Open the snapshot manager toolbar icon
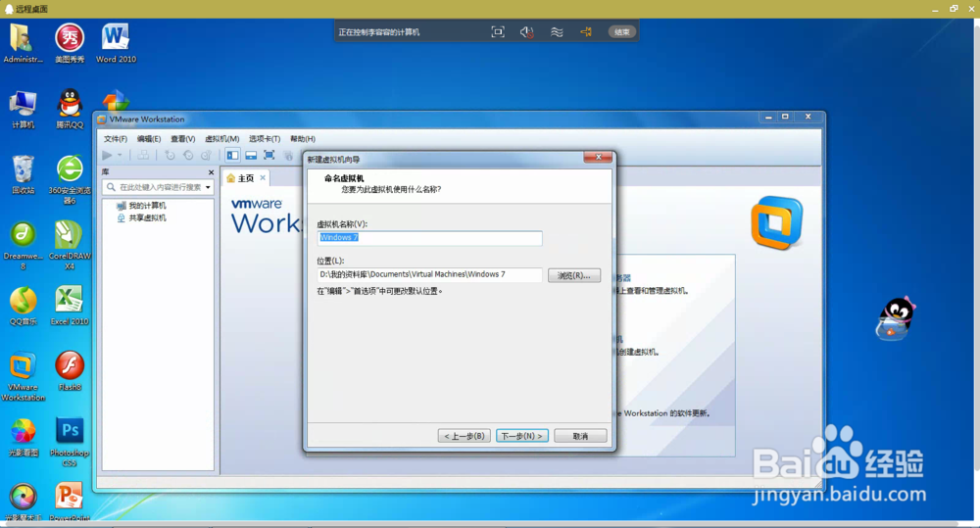This screenshot has height=528, width=980. (x=206, y=155)
